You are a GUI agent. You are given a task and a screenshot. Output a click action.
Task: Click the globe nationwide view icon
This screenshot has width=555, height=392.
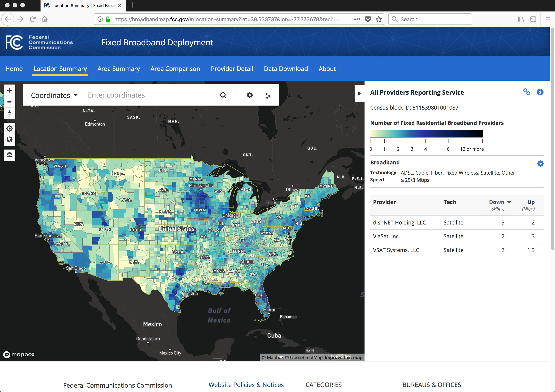(x=9, y=140)
